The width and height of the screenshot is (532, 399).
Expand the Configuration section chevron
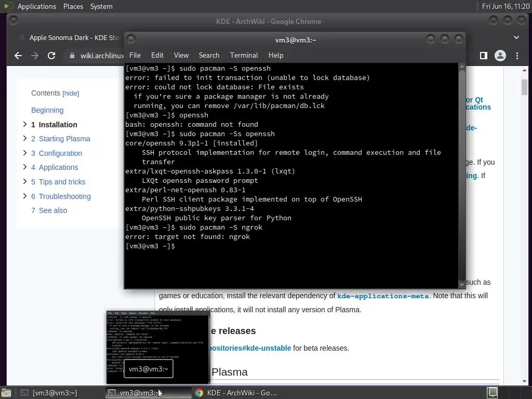[x=25, y=153]
